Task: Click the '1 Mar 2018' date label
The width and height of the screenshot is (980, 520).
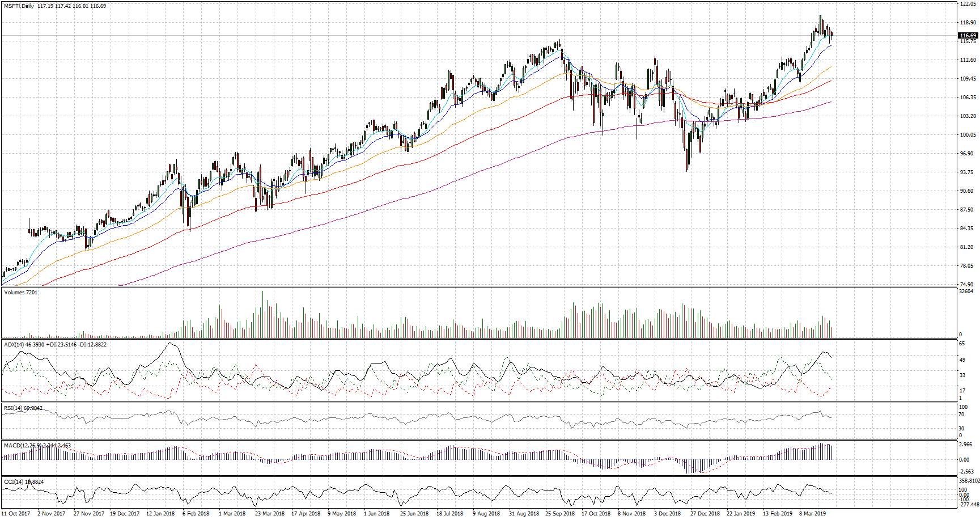Action: coord(232,514)
